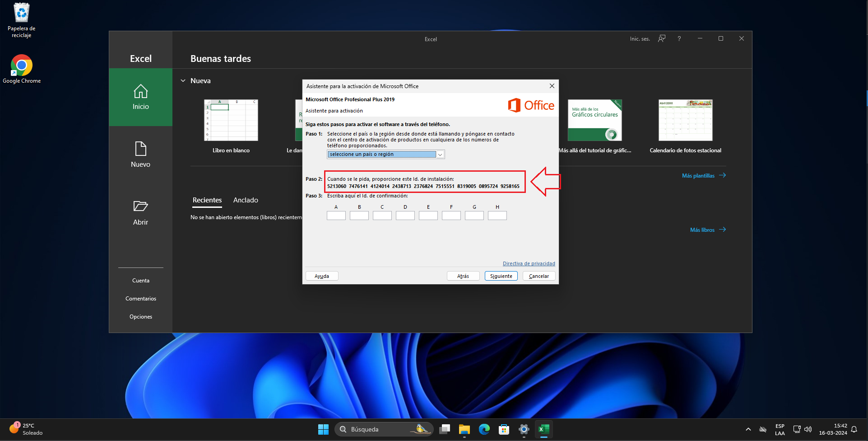Type in confirmation box A of Paso 3
Viewport: 868px width, 441px height.
pos(336,216)
